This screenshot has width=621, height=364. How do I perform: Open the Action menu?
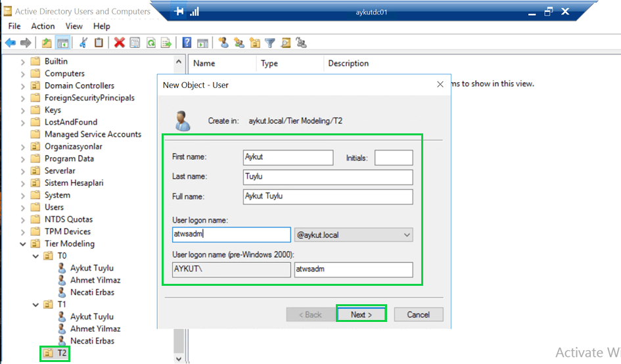coord(43,26)
